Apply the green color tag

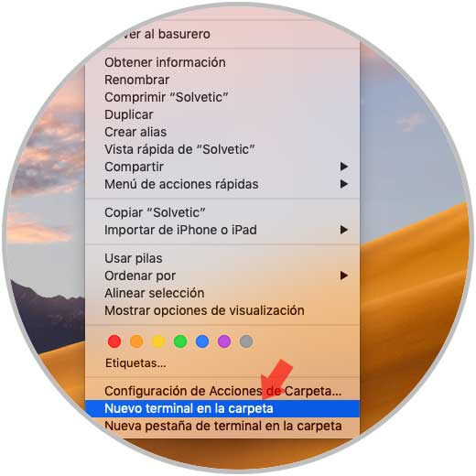(x=180, y=341)
